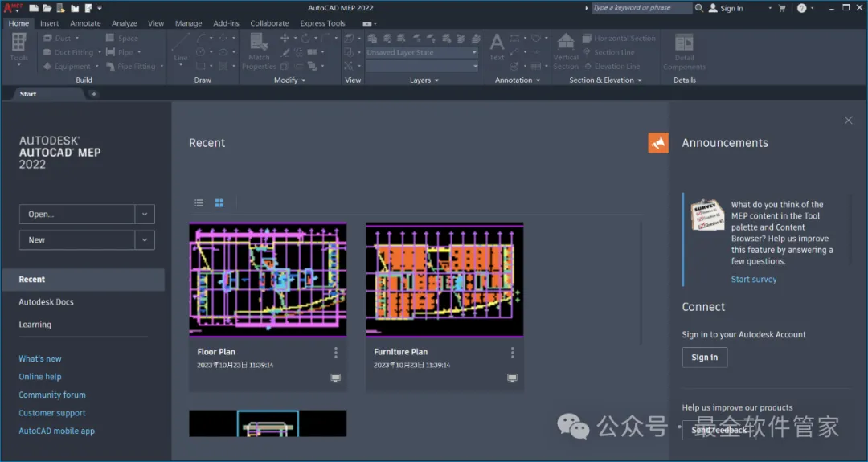Switch recent files to list view
The image size is (868, 462).
[199, 203]
